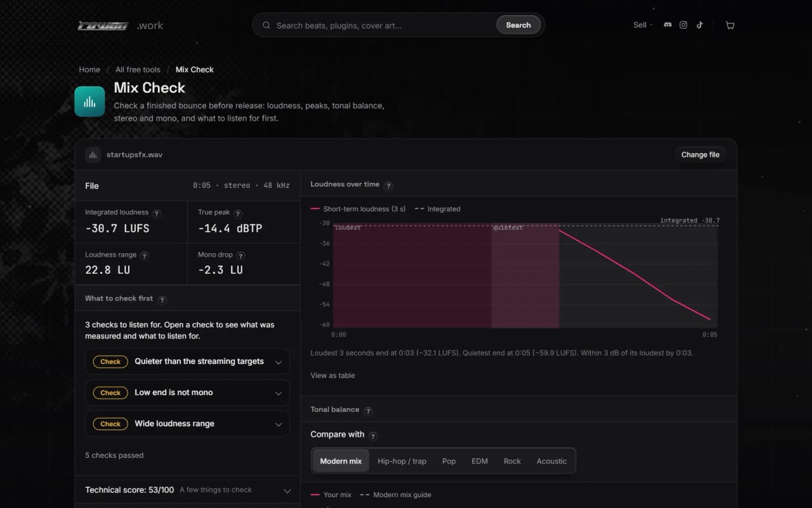Select the Hip-hop / trap comparison
812x508 pixels.
(x=402, y=461)
